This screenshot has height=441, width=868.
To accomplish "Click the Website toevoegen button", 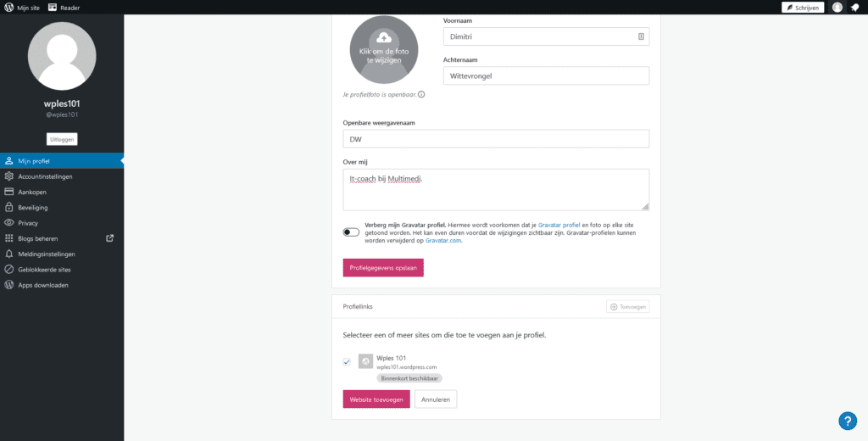I will click(376, 399).
